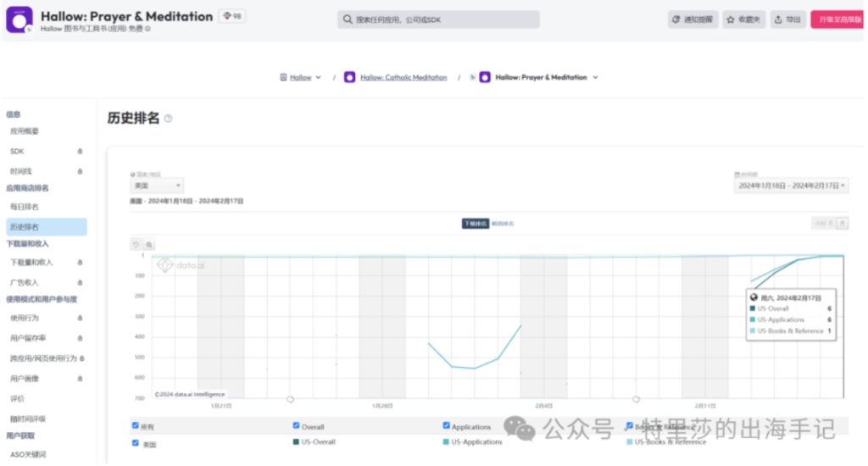Click the magnifier icon in the search bar

click(x=348, y=19)
